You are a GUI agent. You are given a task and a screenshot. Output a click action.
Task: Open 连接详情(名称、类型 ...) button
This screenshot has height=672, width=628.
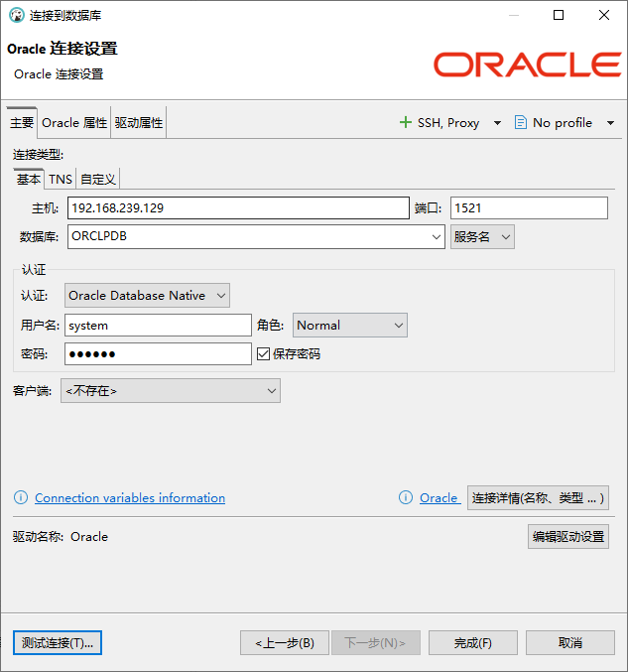pos(538,497)
